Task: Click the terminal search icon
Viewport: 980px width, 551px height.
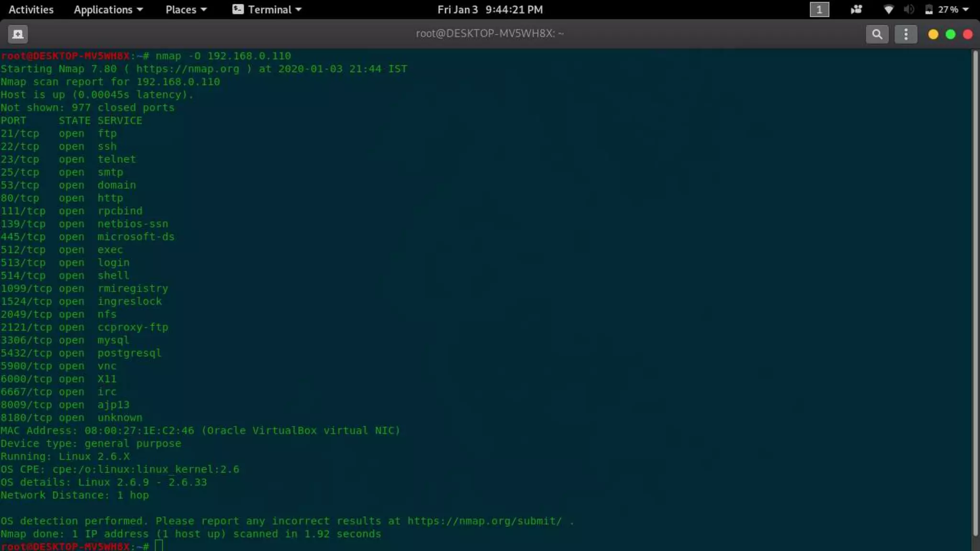Action: [877, 34]
